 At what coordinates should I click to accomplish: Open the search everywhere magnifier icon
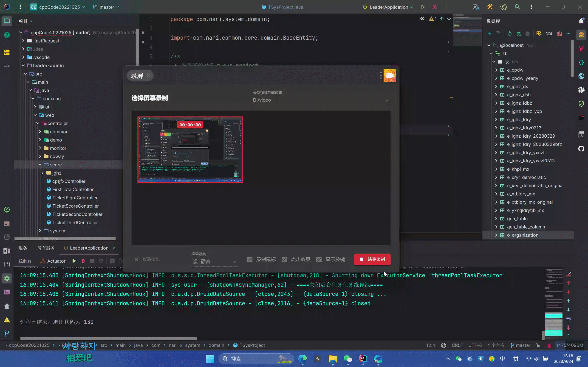pyautogui.click(x=517, y=7)
